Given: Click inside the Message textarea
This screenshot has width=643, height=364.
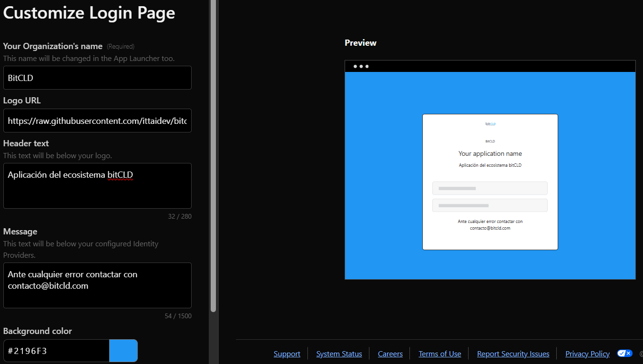Looking at the screenshot, I should (x=97, y=285).
